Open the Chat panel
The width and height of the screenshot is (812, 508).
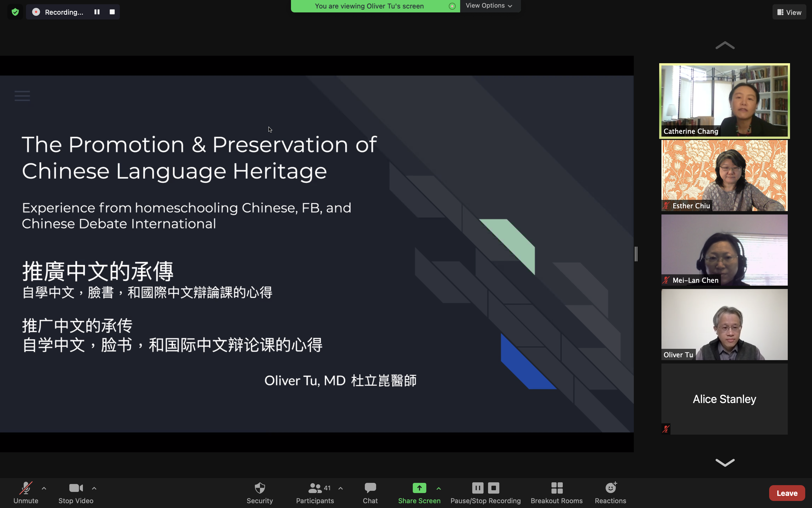click(x=370, y=492)
